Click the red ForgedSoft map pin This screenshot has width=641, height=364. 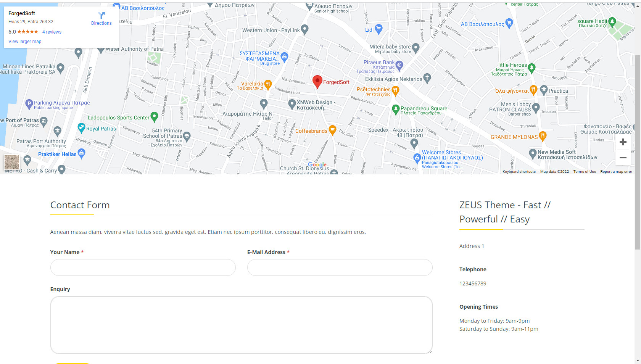click(317, 82)
